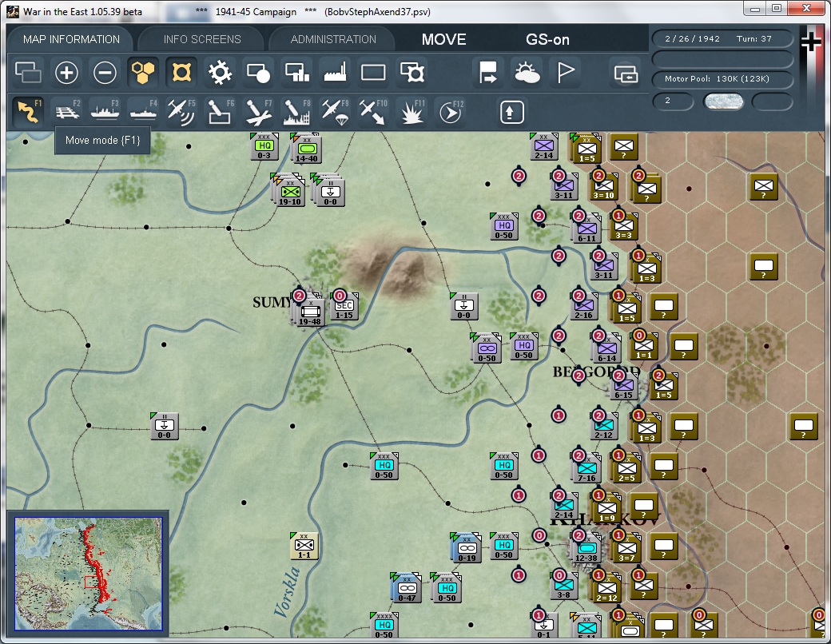Select the blue motorized 0-47 unit

tap(406, 588)
